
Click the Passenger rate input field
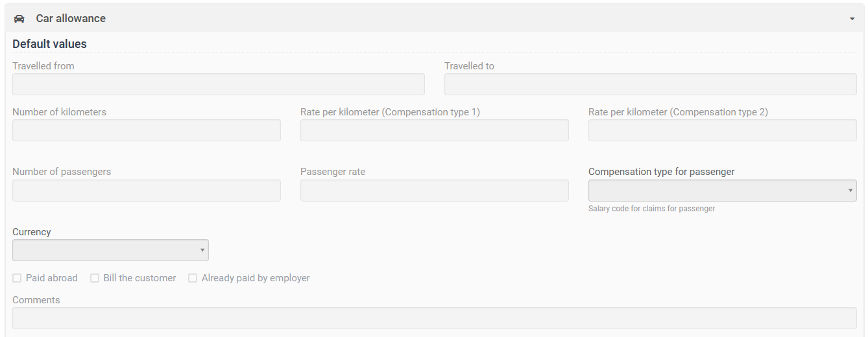pos(434,191)
